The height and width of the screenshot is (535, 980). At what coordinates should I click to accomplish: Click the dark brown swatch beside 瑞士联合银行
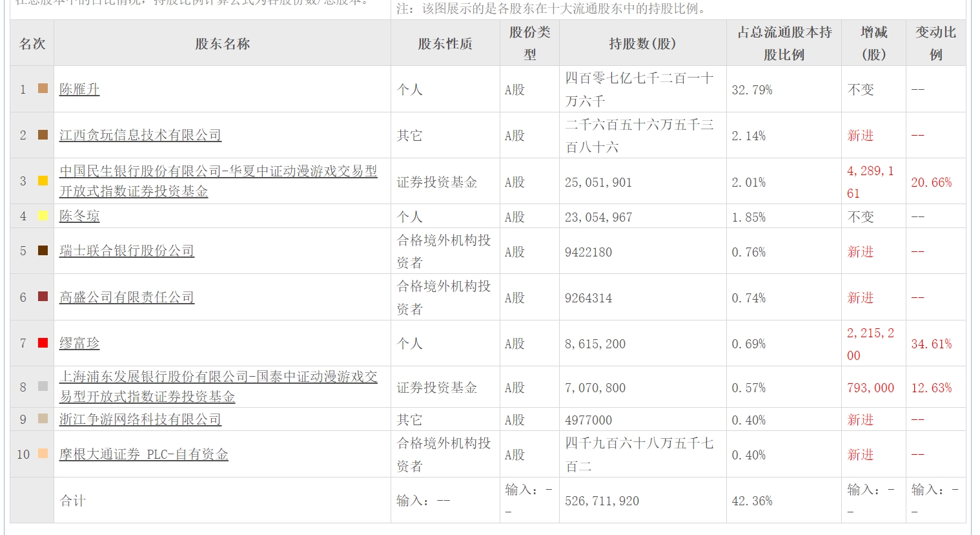(x=43, y=251)
